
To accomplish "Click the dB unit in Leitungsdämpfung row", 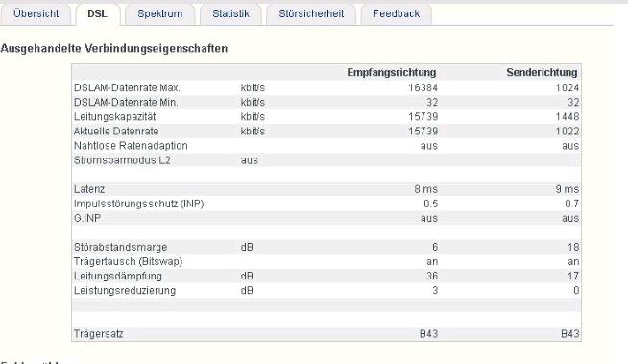I will tap(247, 276).
